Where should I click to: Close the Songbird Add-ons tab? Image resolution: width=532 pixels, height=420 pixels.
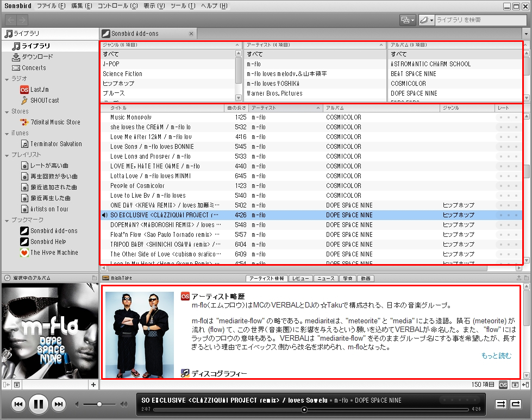point(191,34)
